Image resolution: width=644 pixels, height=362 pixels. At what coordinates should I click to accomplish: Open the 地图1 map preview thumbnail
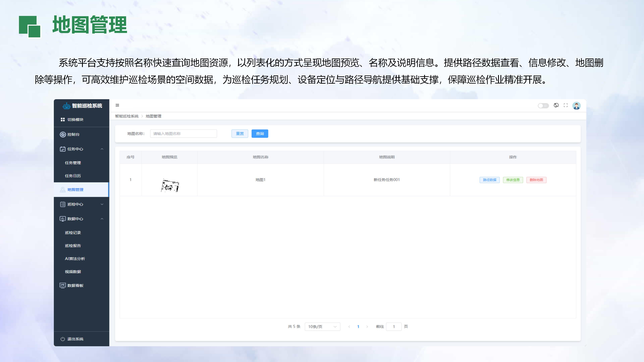(170, 186)
